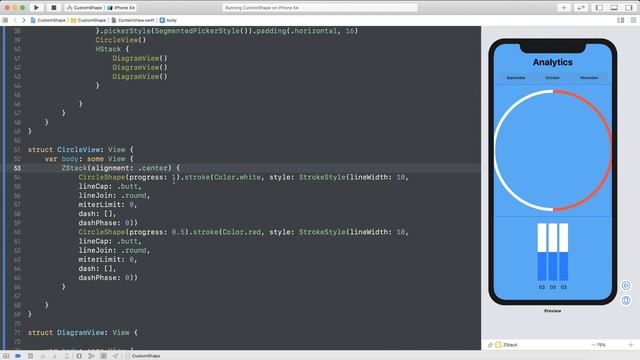Toggle code review with the arrows button
The width and height of the screenshot is (640, 360).
[581, 8]
